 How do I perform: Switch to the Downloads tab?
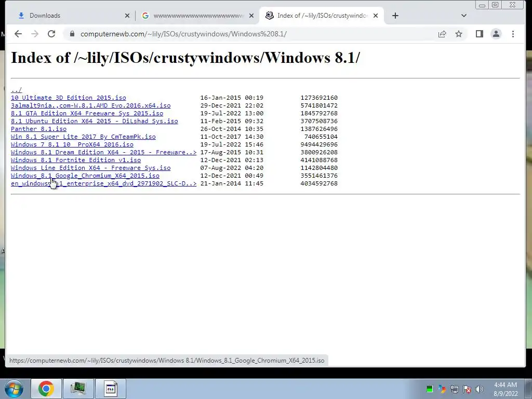point(71,16)
